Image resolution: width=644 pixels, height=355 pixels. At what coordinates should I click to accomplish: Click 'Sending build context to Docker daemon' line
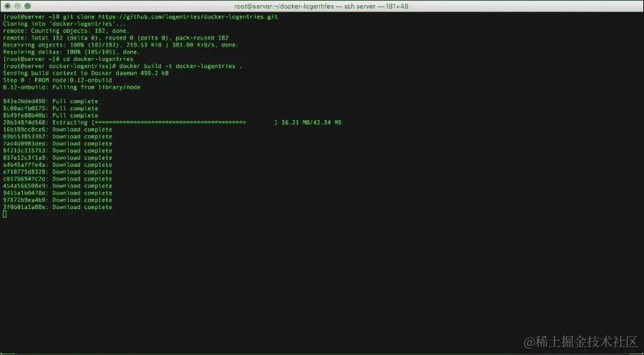[85, 73]
